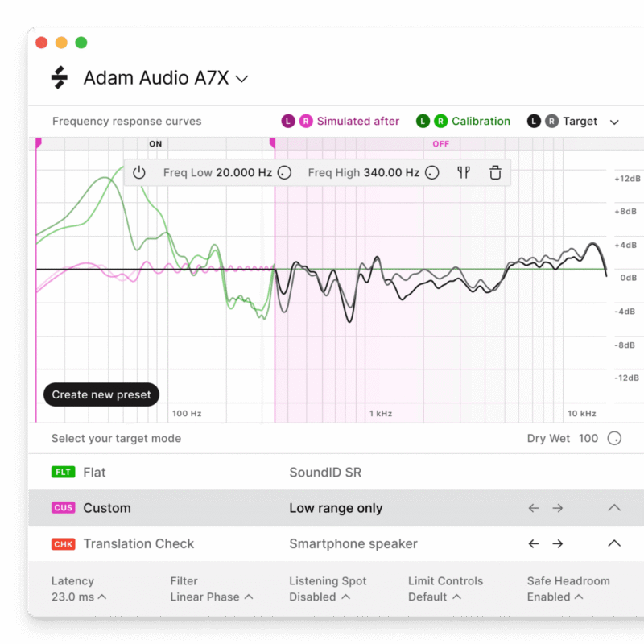Screen dimensions: 644x644
Task: Toggle right channel of Simulated after curve
Action: 306,122
